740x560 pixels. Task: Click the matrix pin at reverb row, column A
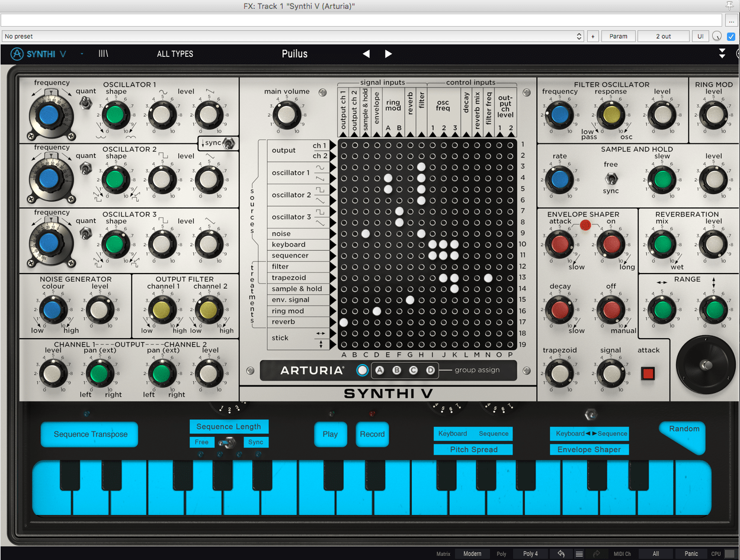coord(344,322)
